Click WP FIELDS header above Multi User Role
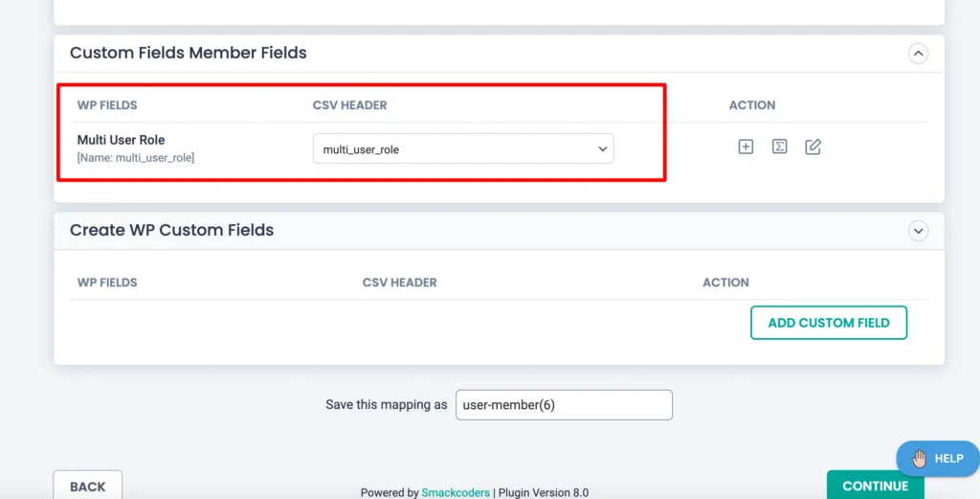Viewport: 980px width, 499px height. click(107, 105)
